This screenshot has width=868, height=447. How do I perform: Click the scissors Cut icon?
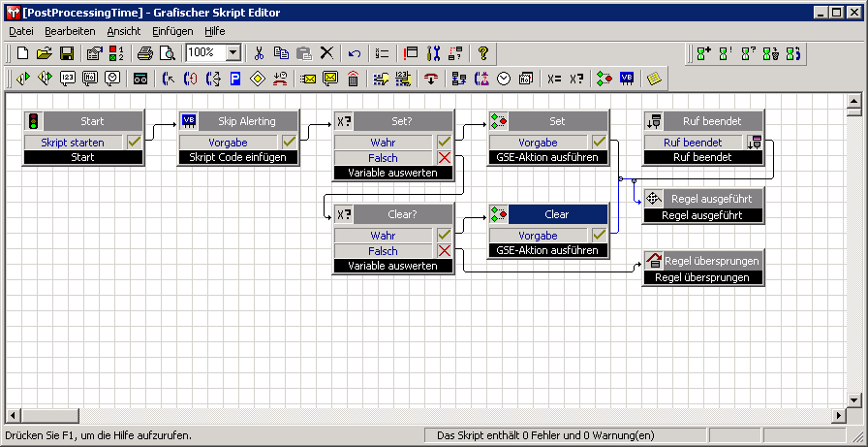pyautogui.click(x=259, y=53)
